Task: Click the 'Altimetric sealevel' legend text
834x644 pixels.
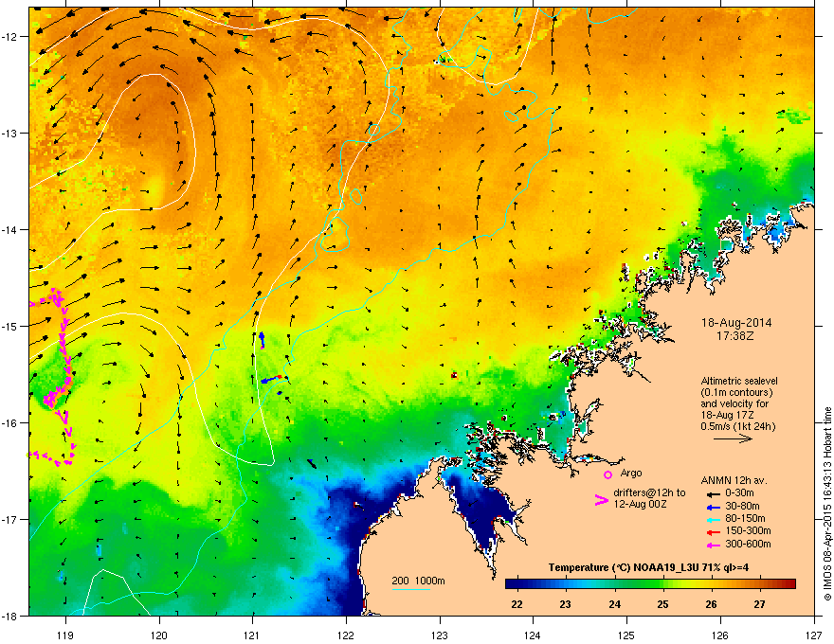Action: 739,381
